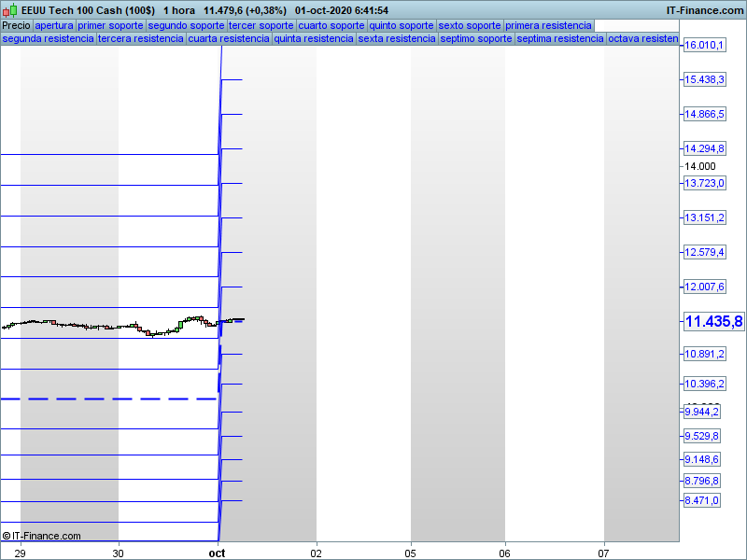Click the 1 hora timeframe text
The width and height of the screenshot is (747, 560).
point(179,10)
